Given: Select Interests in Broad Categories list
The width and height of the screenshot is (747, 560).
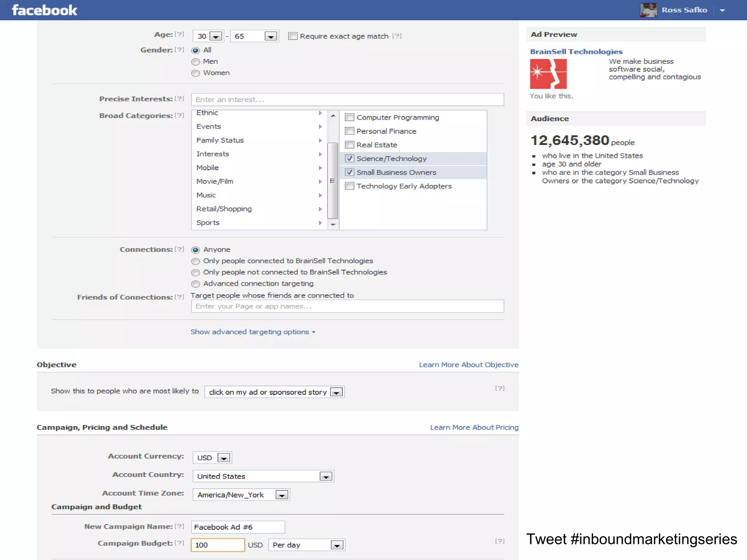Looking at the screenshot, I should pyautogui.click(x=213, y=154).
